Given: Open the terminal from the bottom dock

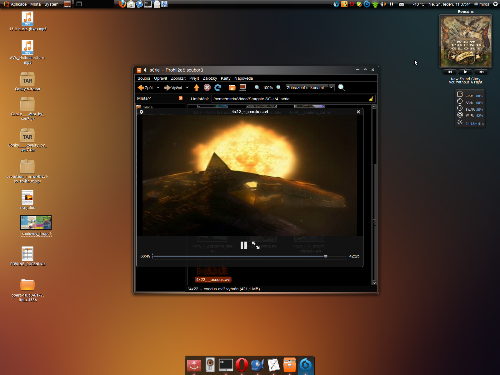Looking at the screenshot, I should (x=226, y=365).
